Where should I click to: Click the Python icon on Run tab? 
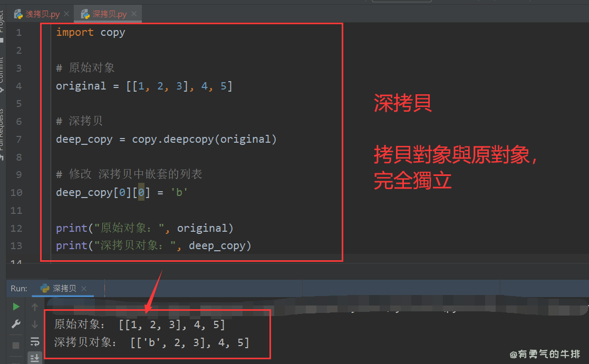44,288
